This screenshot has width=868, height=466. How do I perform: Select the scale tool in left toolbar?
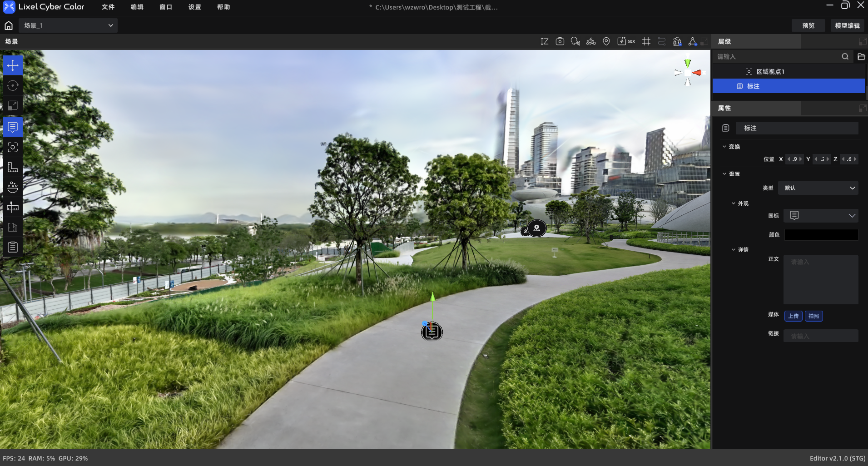[13, 105]
